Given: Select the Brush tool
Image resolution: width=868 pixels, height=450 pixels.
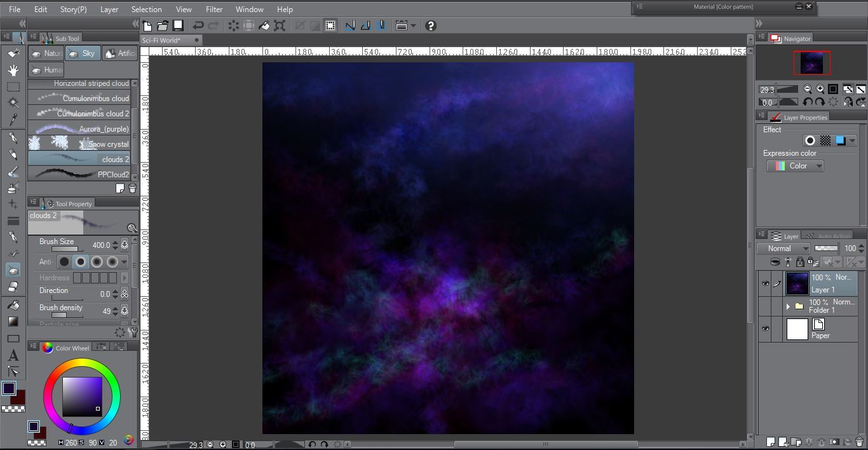Looking at the screenshot, I should 13,172.
